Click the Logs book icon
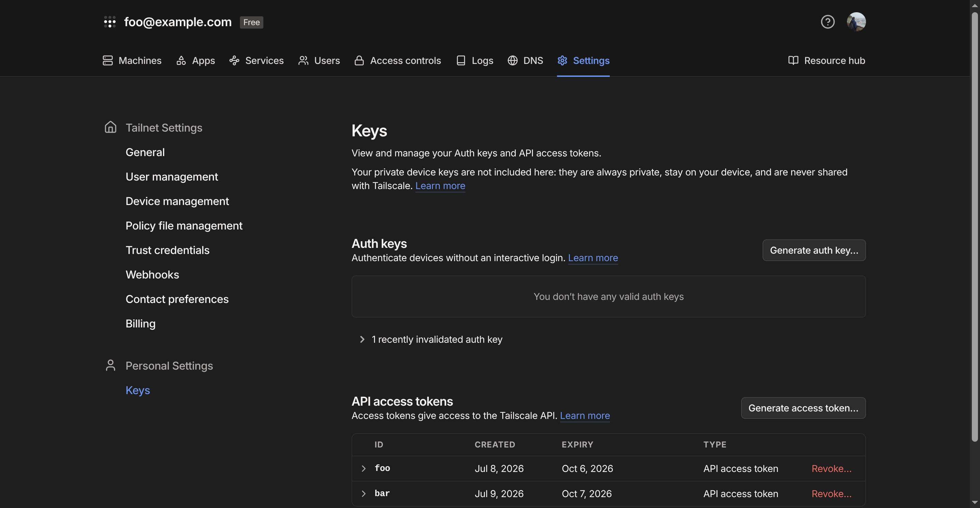980x508 pixels. [461, 61]
